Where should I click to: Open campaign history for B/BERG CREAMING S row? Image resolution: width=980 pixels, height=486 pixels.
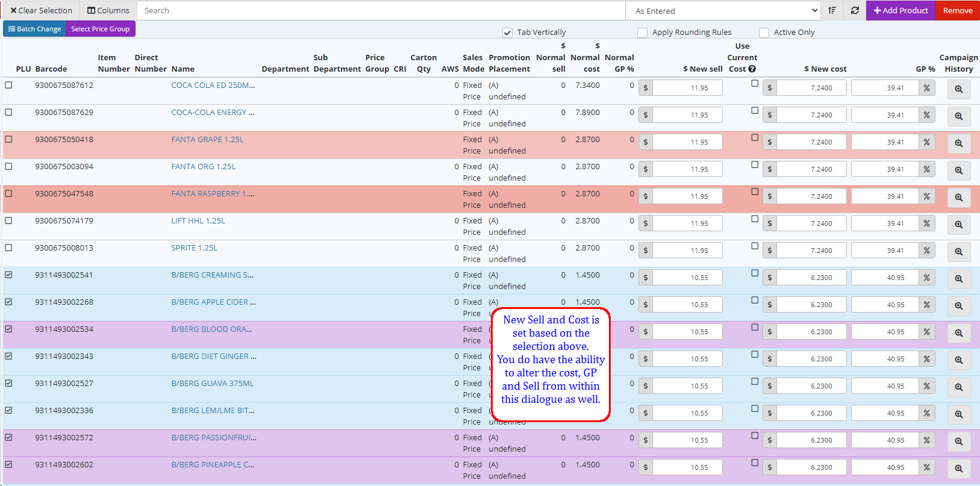(x=958, y=279)
